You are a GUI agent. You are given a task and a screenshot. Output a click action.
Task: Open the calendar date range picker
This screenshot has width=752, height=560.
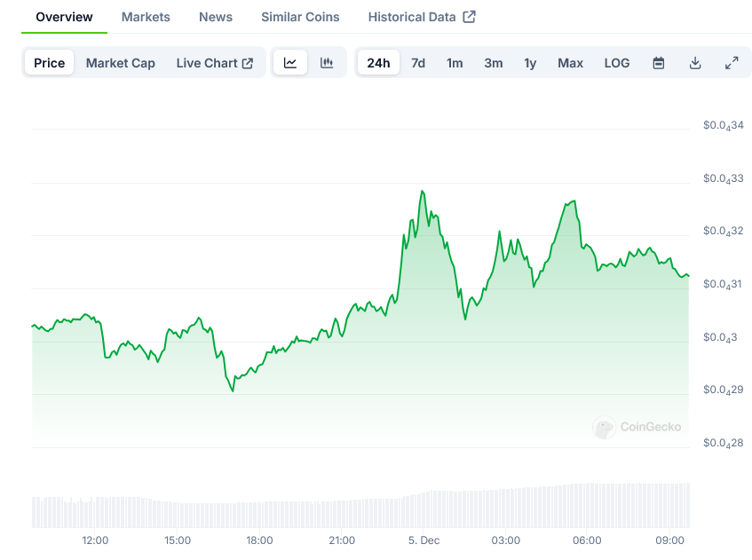tap(659, 63)
